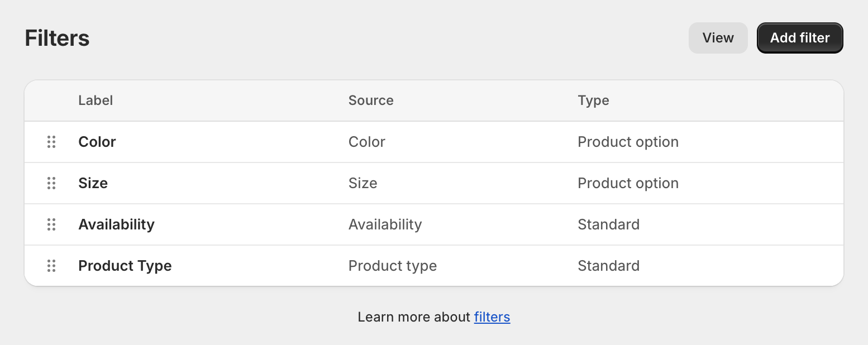Image resolution: width=868 pixels, height=345 pixels.
Task: Click the Availability row drag handle
Action: click(x=51, y=224)
